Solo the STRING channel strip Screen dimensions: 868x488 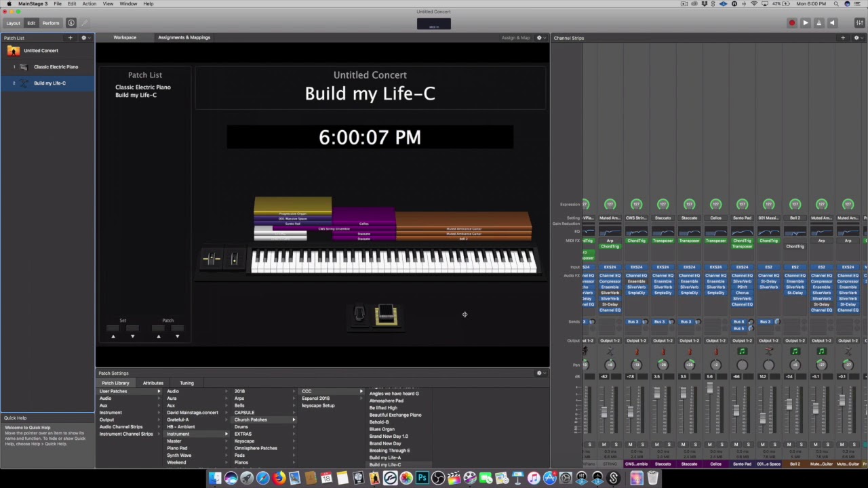[x=616, y=445]
